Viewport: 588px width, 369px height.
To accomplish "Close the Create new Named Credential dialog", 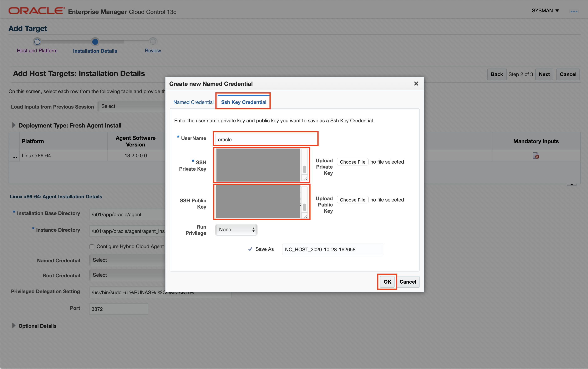I will coord(416,84).
